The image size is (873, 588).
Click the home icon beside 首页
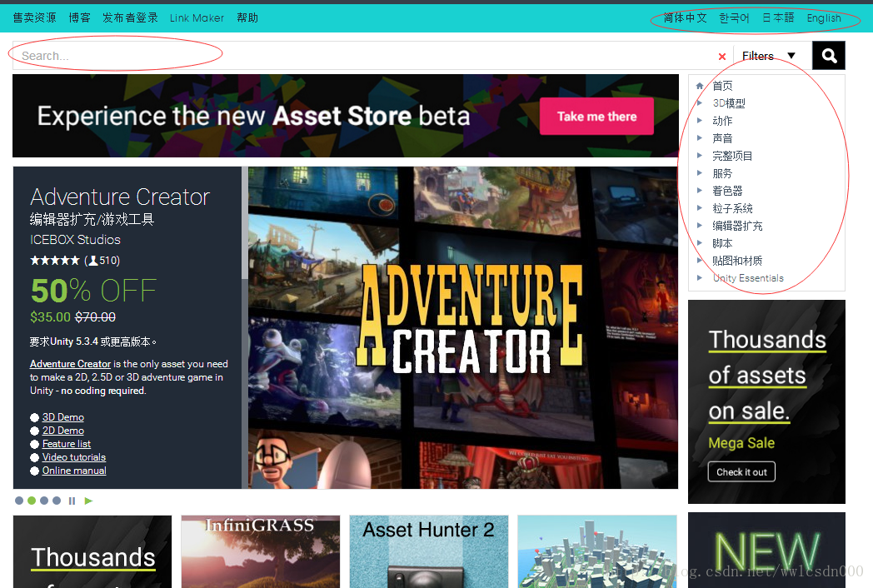point(700,86)
